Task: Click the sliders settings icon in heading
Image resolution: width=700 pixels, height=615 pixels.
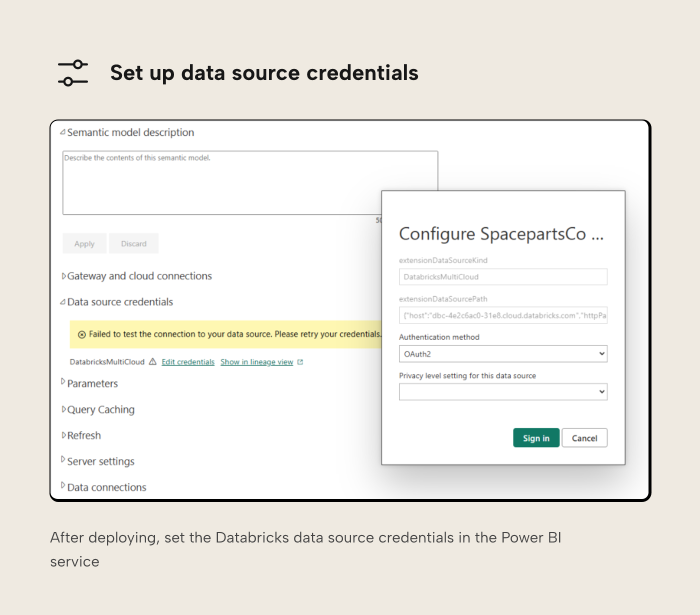Action: 73,73
